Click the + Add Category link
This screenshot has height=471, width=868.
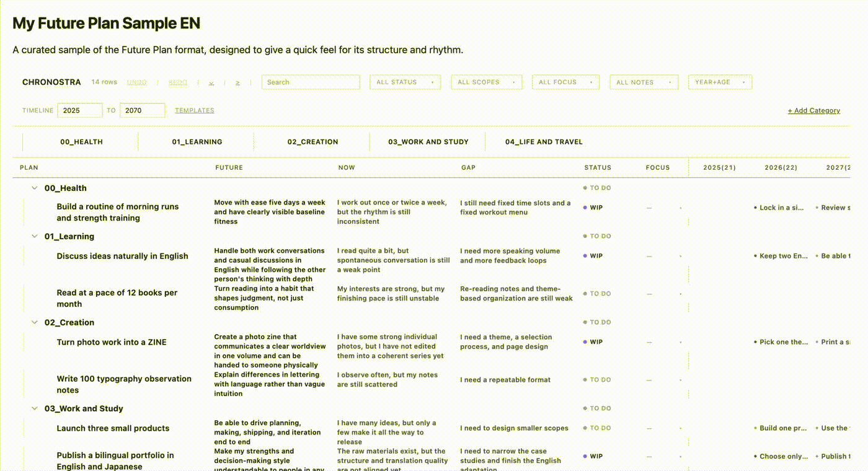(814, 111)
